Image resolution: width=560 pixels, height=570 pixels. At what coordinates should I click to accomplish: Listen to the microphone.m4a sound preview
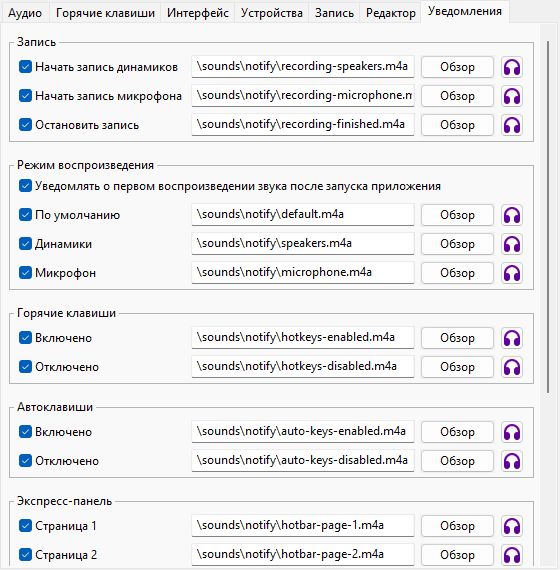pyautogui.click(x=512, y=273)
